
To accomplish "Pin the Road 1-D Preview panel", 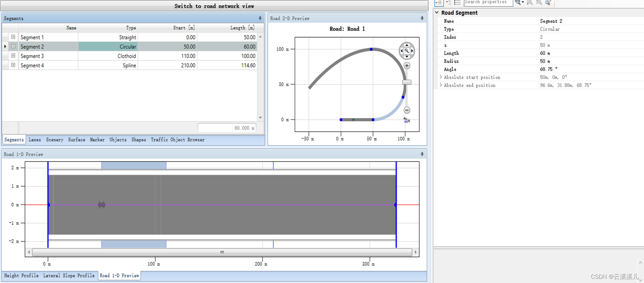I will click(422, 154).
